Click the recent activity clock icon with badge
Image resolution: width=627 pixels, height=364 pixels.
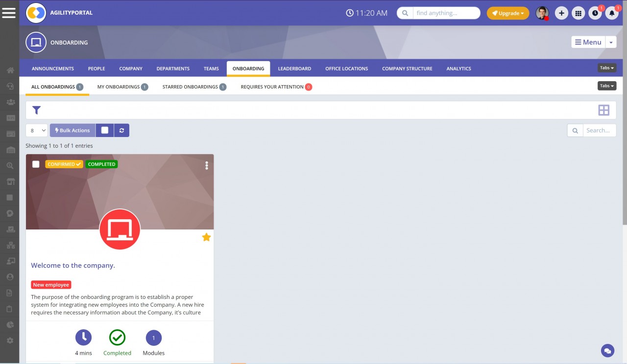pos(595,13)
